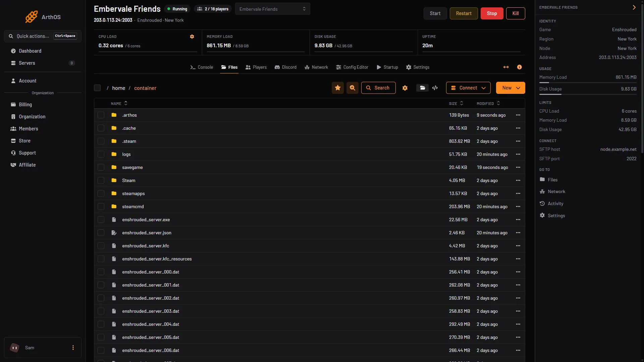Click the Search files button
The width and height of the screenshot is (644, 362).
[x=378, y=88]
